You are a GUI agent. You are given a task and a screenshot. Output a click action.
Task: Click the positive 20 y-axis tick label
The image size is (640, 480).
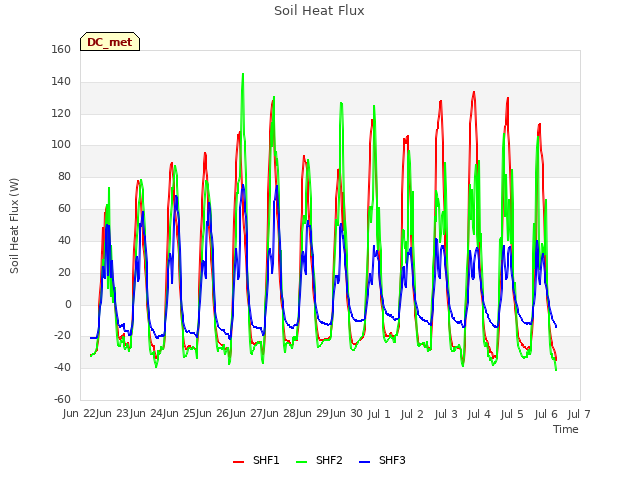click(64, 272)
